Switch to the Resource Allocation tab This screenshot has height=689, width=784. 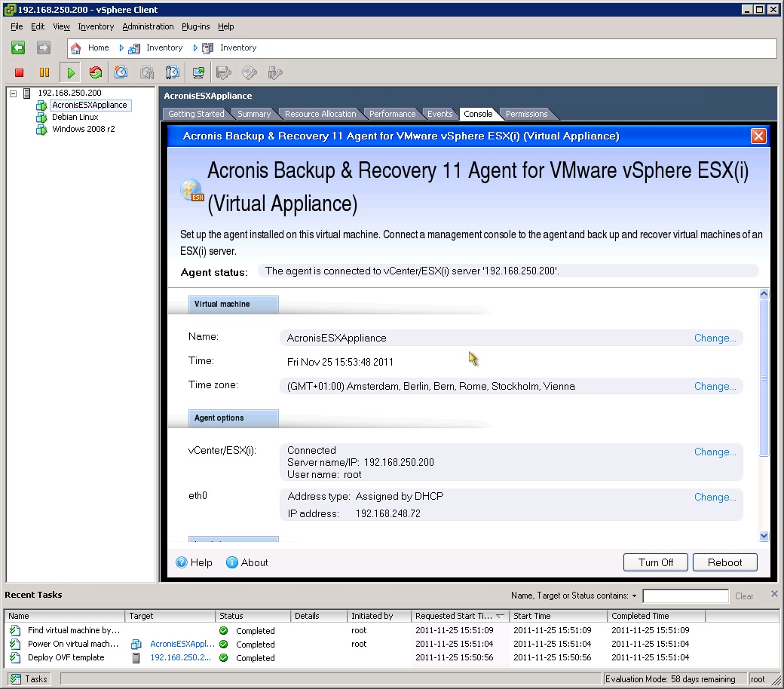click(x=320, y=114)
